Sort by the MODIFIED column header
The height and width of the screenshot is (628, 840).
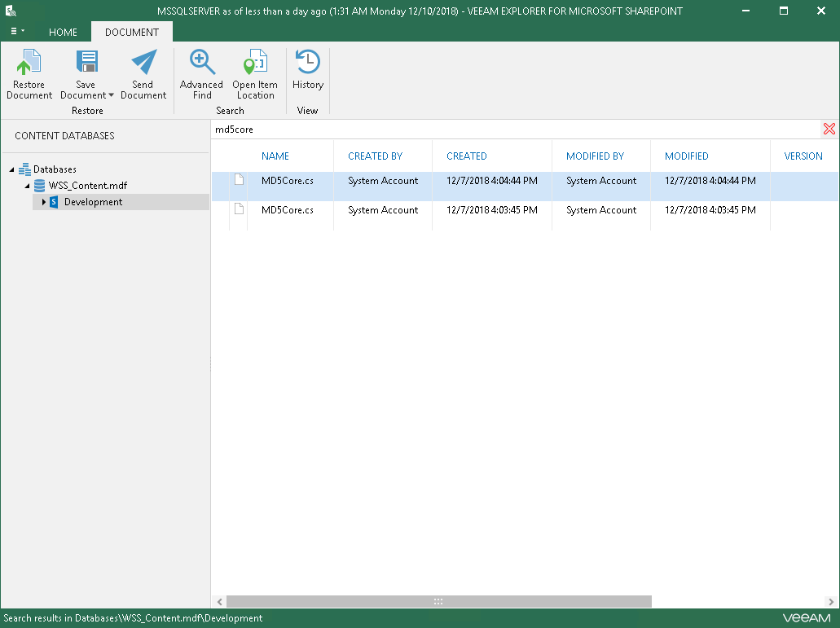[x=686, y=156]
